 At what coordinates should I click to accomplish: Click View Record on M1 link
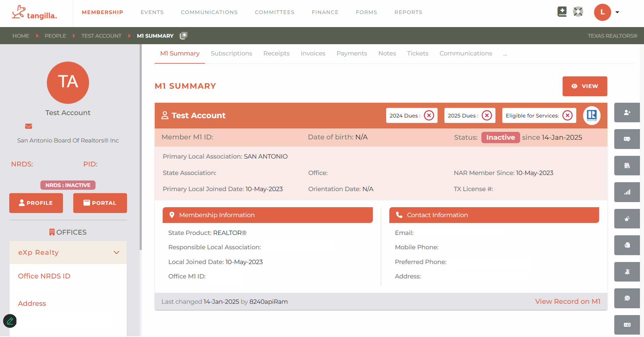pyautogui.click(x=568, y=301)
